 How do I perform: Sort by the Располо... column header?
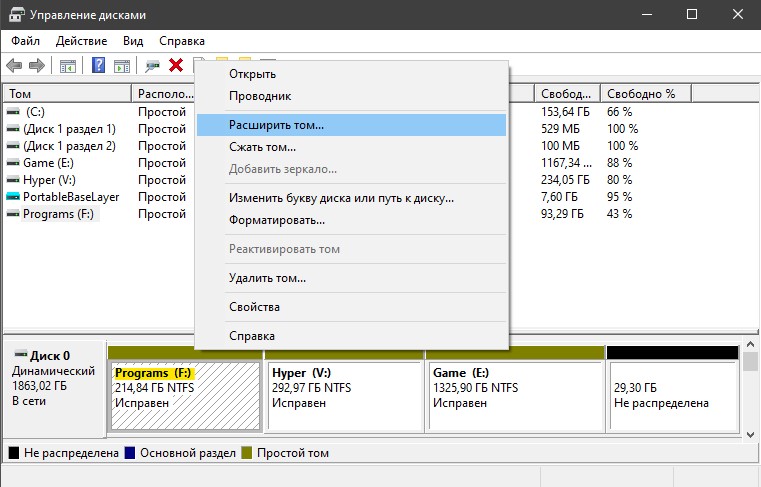point(163,94)
